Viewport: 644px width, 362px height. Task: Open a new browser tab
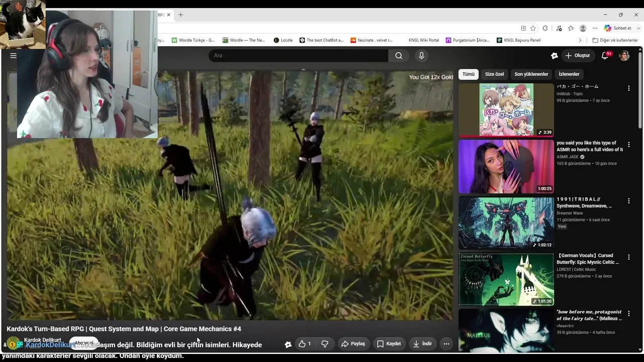[x=181, y=15]
